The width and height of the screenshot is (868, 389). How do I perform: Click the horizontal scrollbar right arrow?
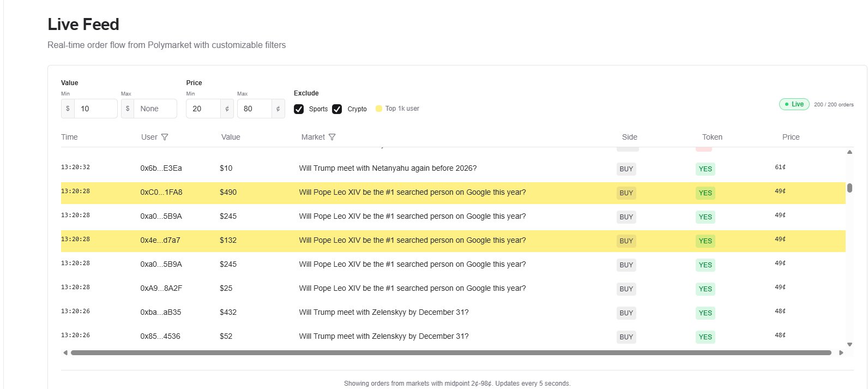841,353
